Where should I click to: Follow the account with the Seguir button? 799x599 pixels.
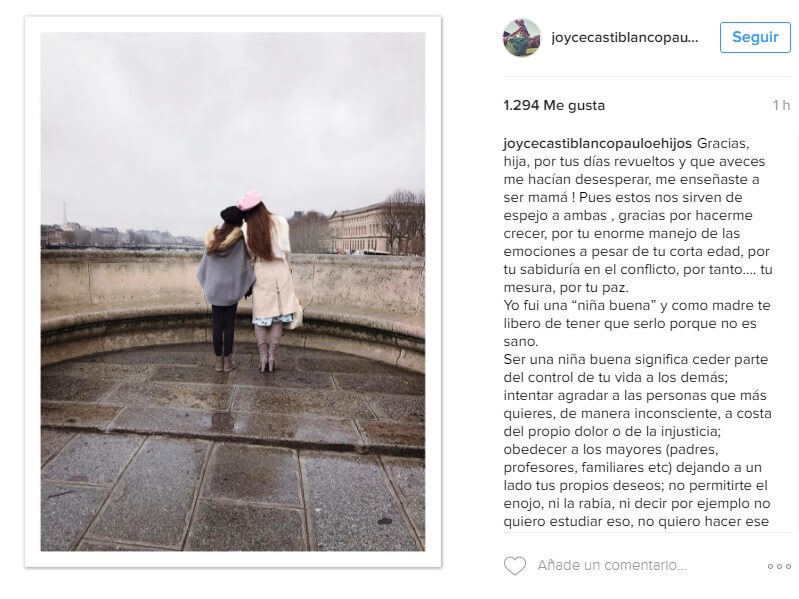(x=755, y=37)
